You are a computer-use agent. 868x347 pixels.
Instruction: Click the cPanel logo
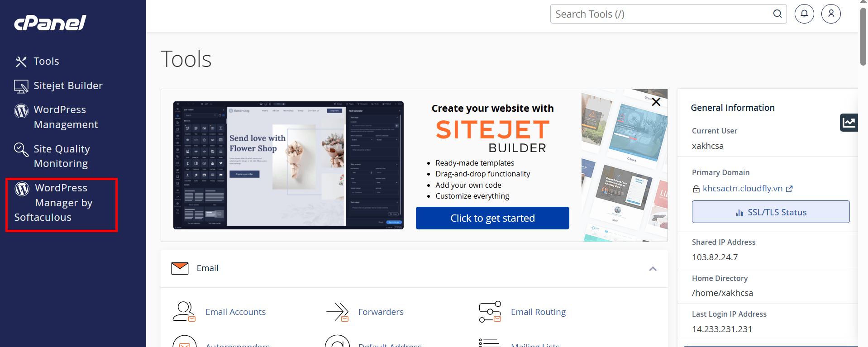[x=50, y=23]
